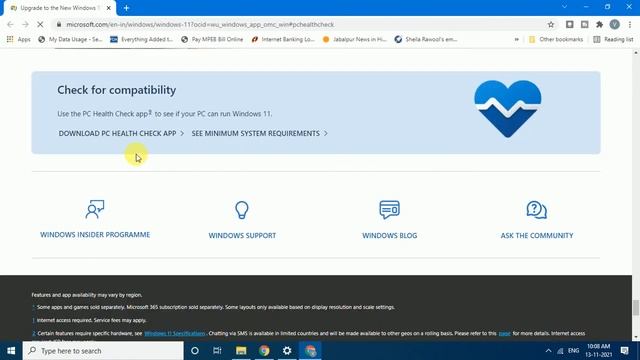Select the Upgrade to the New Windows tab

(59, 8)
